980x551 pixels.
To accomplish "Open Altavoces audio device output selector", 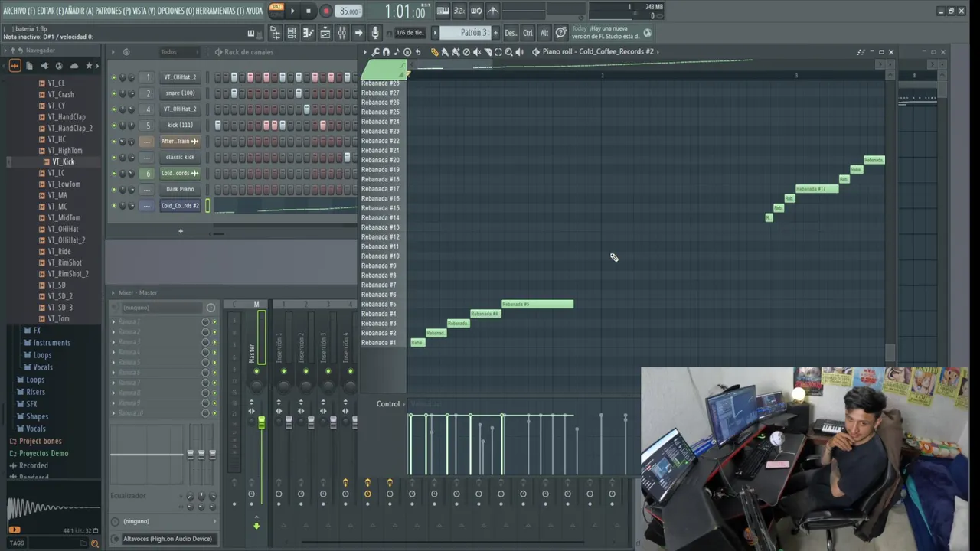I will tap(168, 539).
